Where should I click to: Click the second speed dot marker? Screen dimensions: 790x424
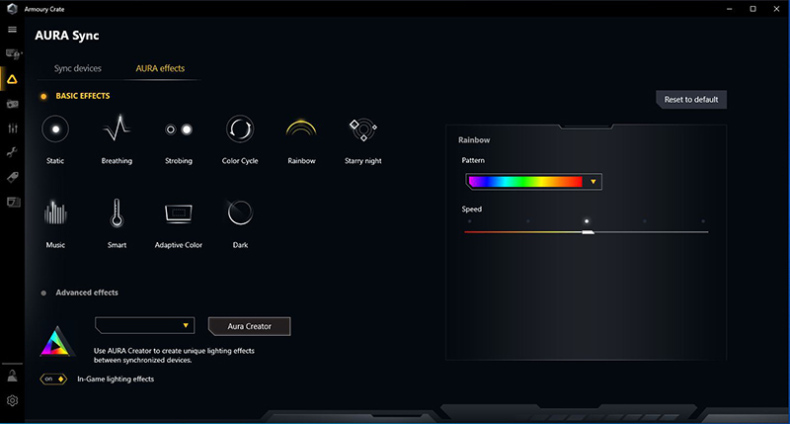(528, 221)
